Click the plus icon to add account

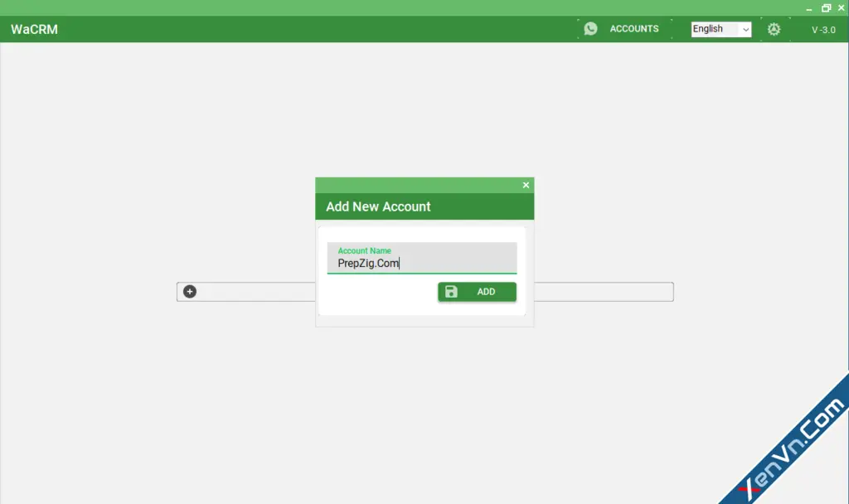190,292
